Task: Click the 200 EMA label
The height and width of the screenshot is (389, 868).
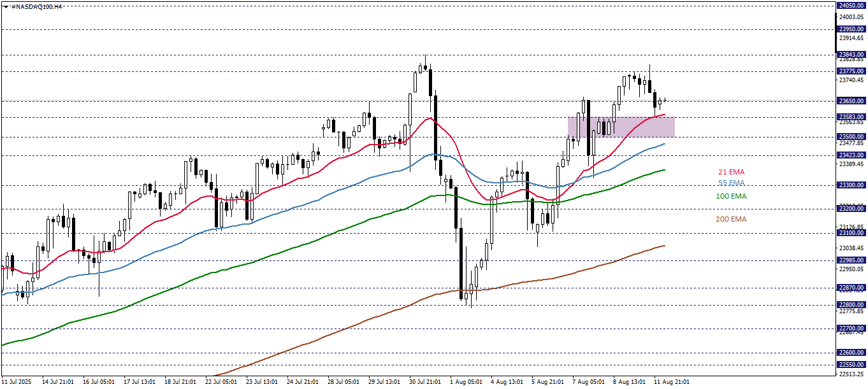Action: pos(731,219)
